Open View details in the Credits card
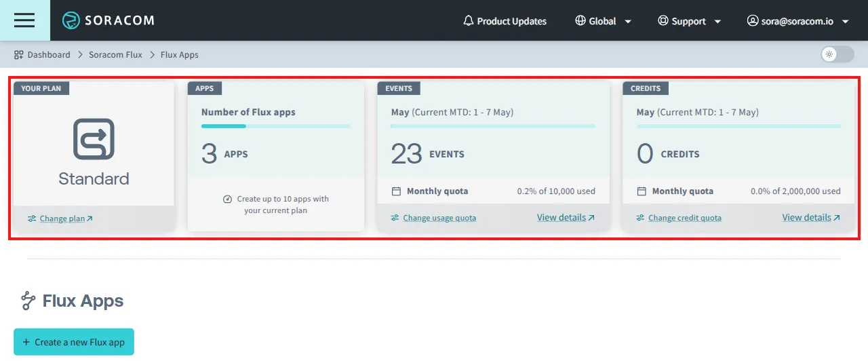The height and width of the screenshot is (361, 868). (x=807, y=218)
